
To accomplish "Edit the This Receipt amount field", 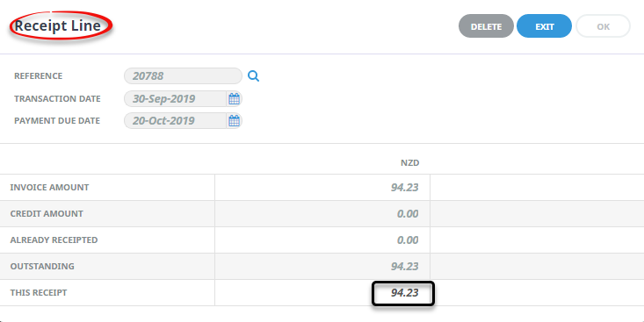I will click(403, 293).
